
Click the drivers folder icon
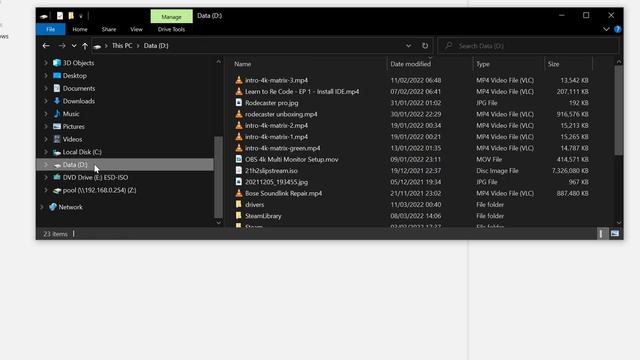(239, 204)
